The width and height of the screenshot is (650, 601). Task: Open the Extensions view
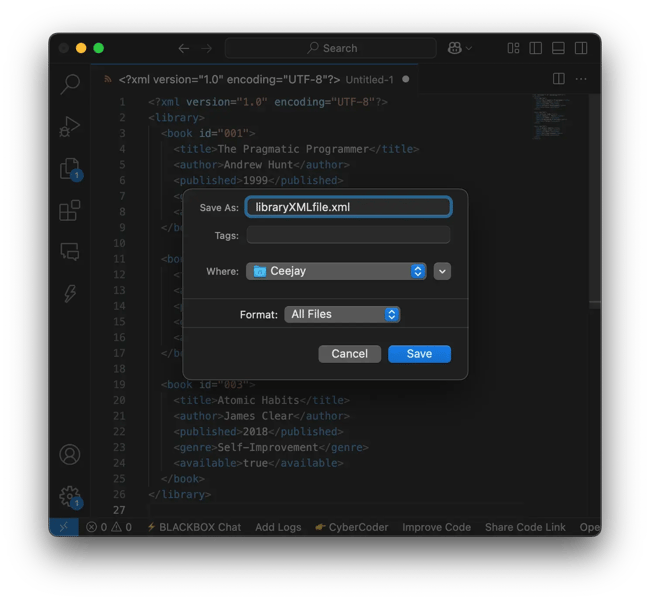coord(70,210)
